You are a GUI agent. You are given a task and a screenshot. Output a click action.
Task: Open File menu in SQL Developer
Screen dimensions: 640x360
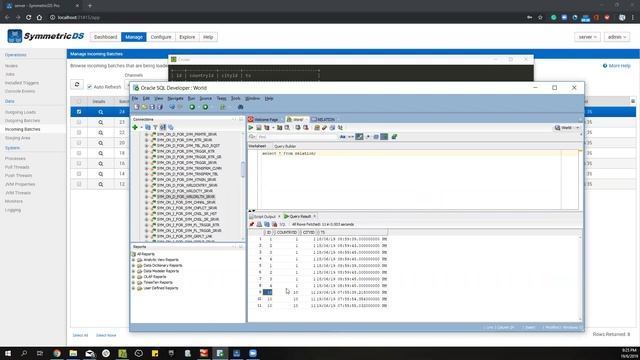coord(135,98)
